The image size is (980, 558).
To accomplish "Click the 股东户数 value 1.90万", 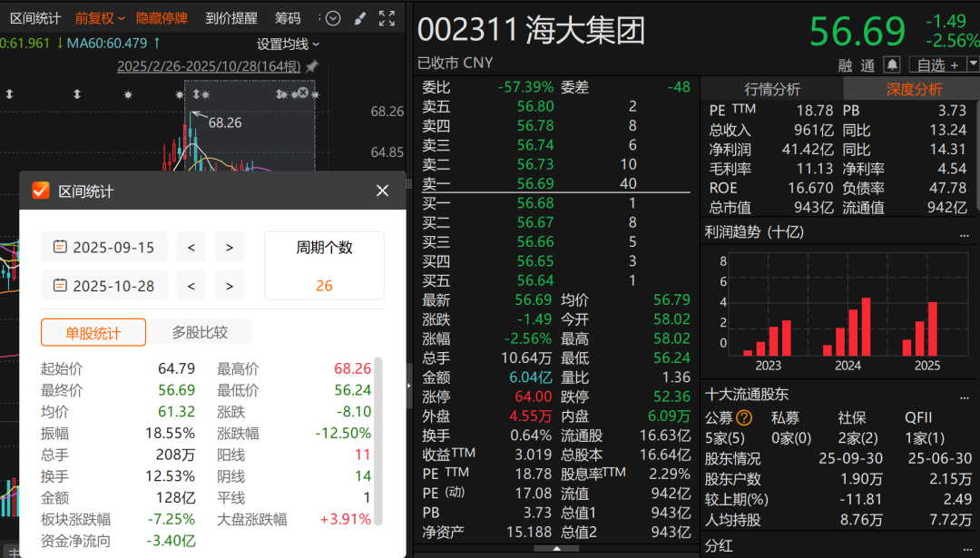I will [x=861, y=479].
